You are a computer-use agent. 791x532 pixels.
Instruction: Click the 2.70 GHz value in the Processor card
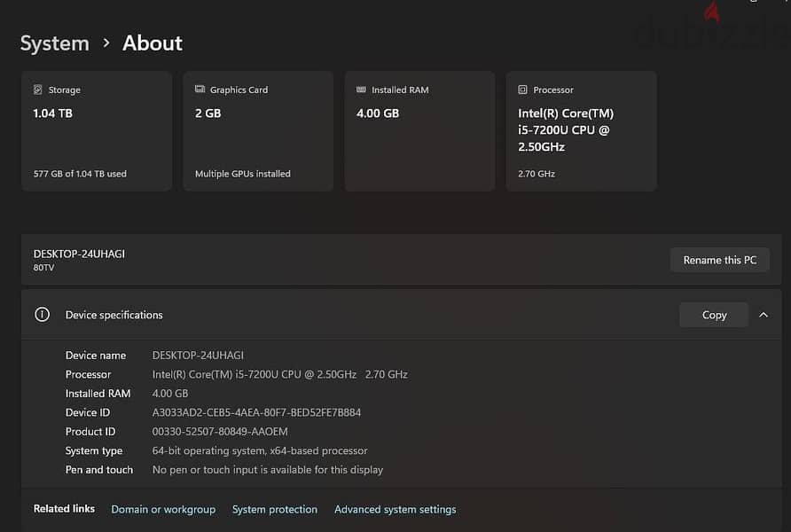click(536, 174)
